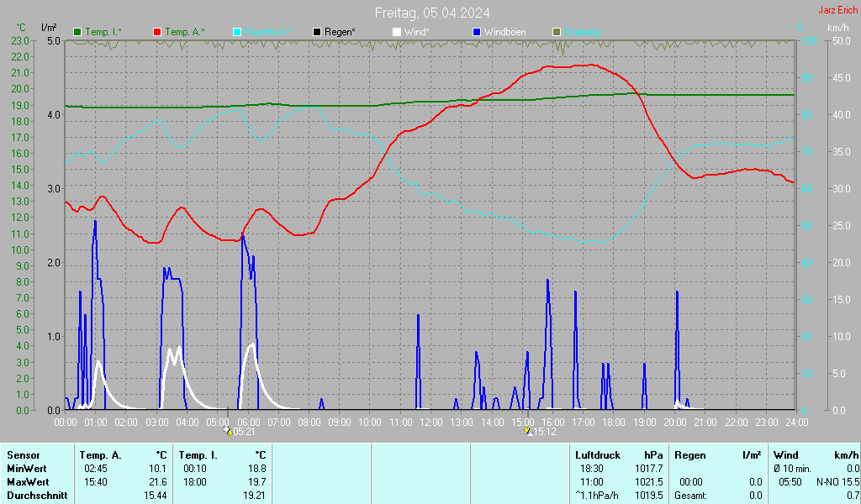Click the 'Durchschnitt' row label
The width and height of the screenshot is (861, 504).
(37, 496)
